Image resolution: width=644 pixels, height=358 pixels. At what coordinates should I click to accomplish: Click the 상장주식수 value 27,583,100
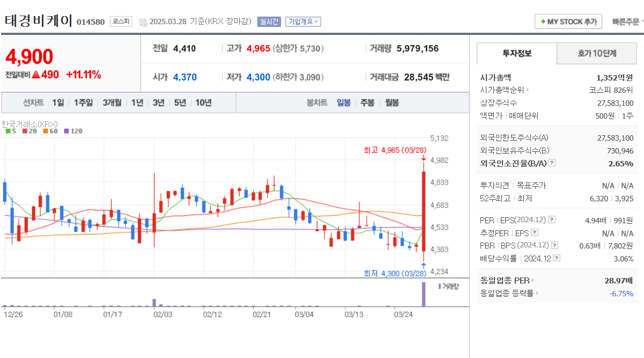[616, 103]
